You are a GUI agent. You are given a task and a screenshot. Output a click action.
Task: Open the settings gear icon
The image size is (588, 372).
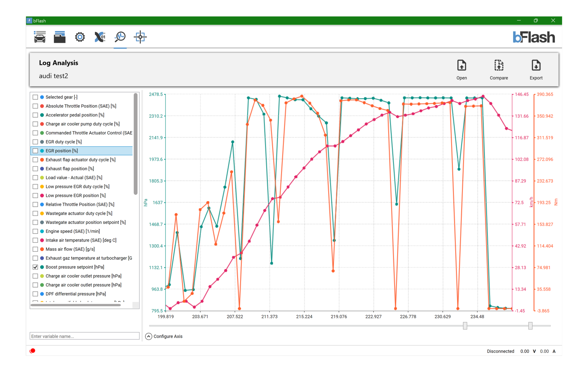80,37
